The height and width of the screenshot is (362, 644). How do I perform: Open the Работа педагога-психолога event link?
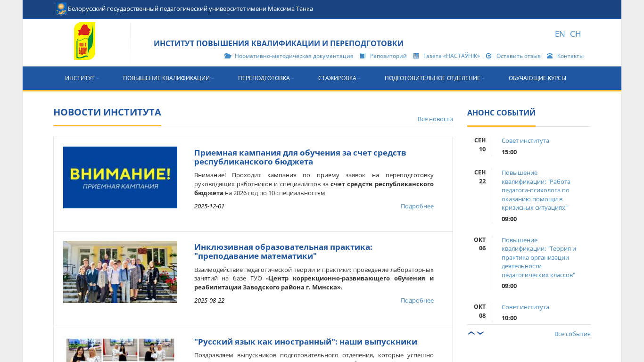(536, 190)
